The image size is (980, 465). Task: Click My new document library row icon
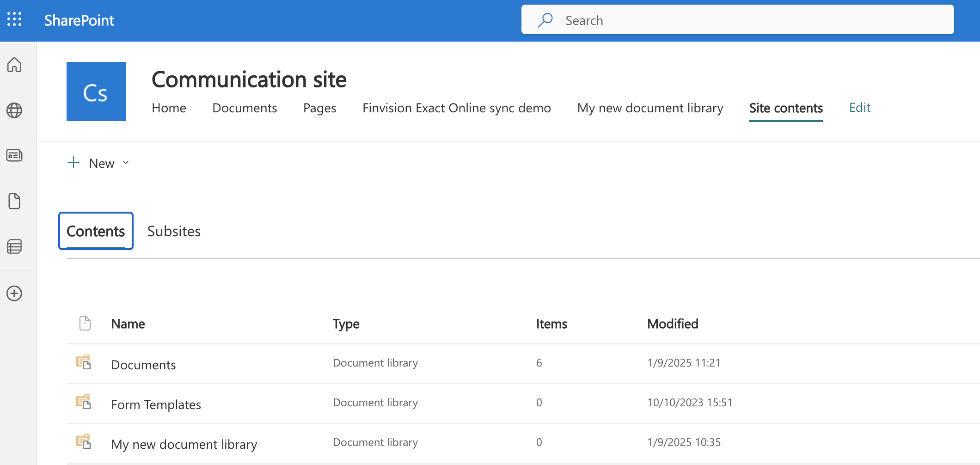tap(84, 441)
